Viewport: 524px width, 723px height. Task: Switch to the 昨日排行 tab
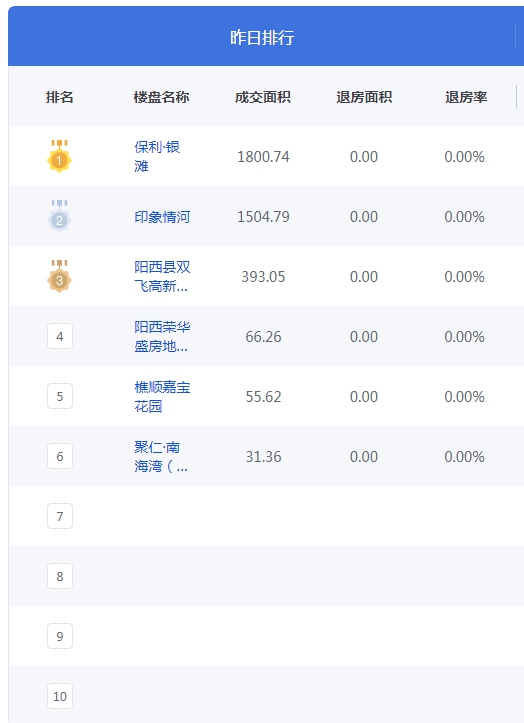[262, 37]
